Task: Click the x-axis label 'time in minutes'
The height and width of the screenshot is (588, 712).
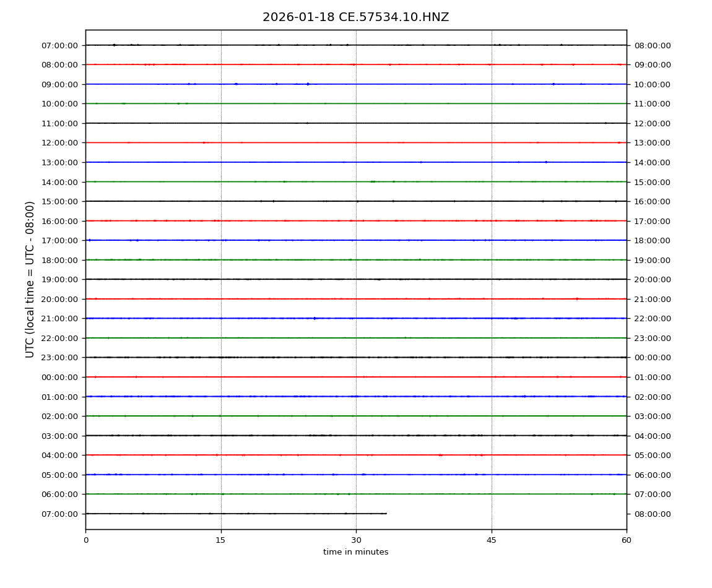Action: click(x=355, y=552)
